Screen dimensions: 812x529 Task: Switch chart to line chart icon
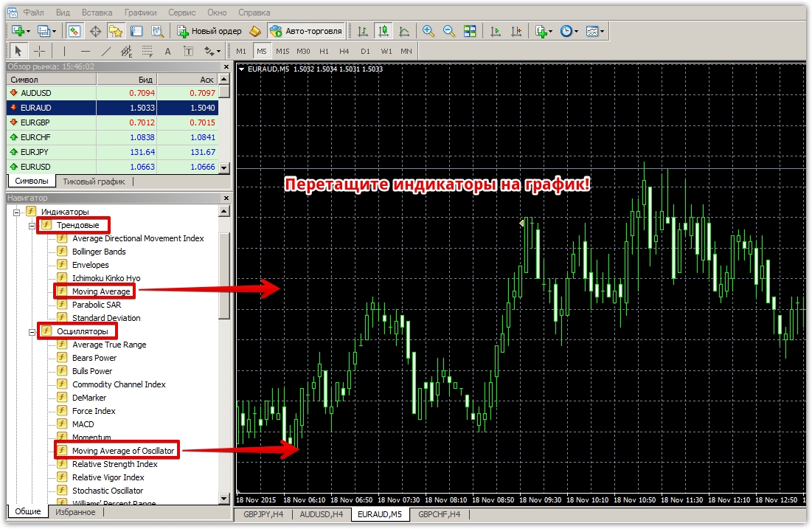404,31
